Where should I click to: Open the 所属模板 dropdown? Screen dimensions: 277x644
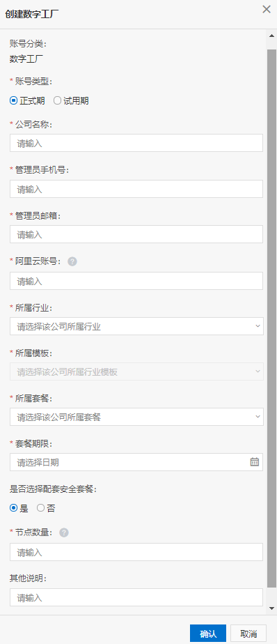(136, 371)
